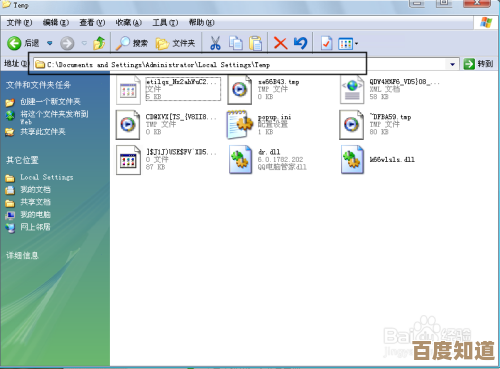This screenshot has height=369, width=500.
Task: Click 将这个文件夹发布到 Web link
Action: (x=54, y=117)
